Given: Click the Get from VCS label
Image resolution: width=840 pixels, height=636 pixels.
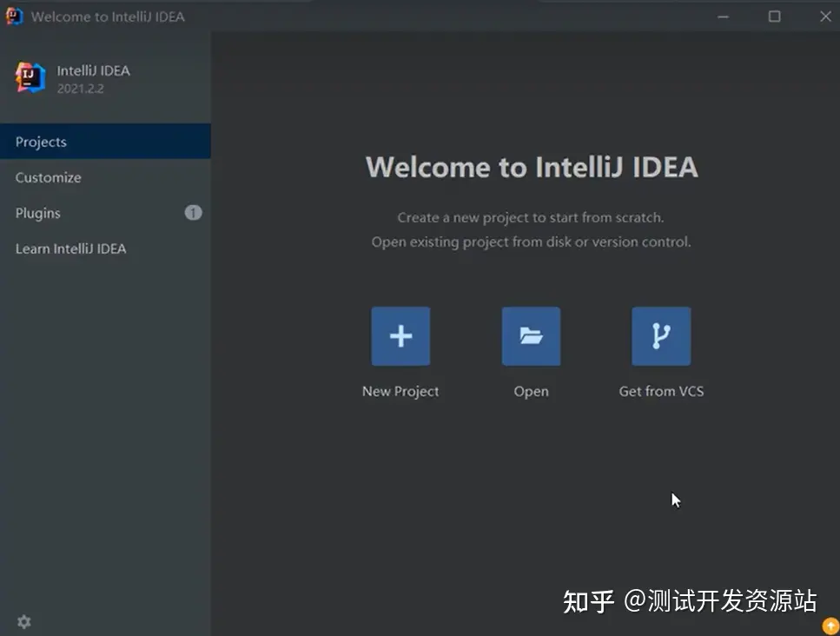Looking at the screenshot, I should (661, 392).
